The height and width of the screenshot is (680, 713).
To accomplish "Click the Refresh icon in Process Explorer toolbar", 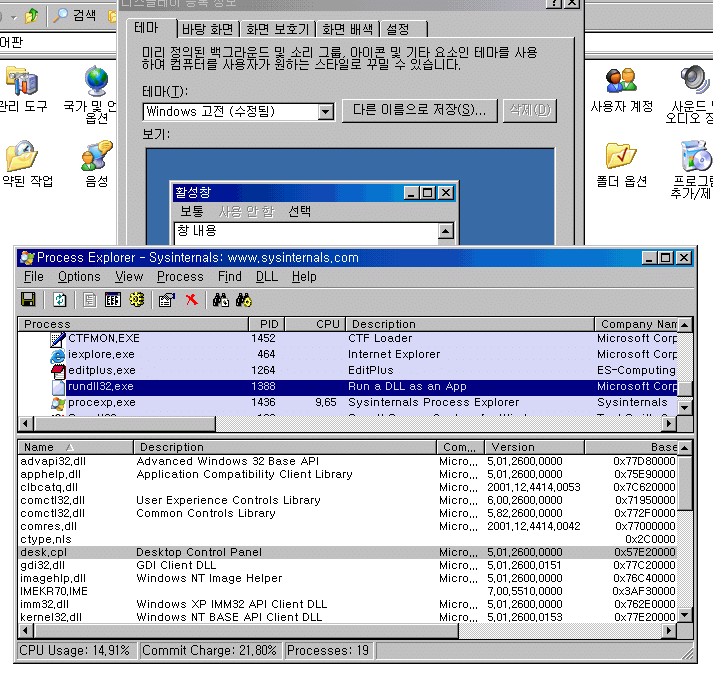I will [x=60, y=300].
